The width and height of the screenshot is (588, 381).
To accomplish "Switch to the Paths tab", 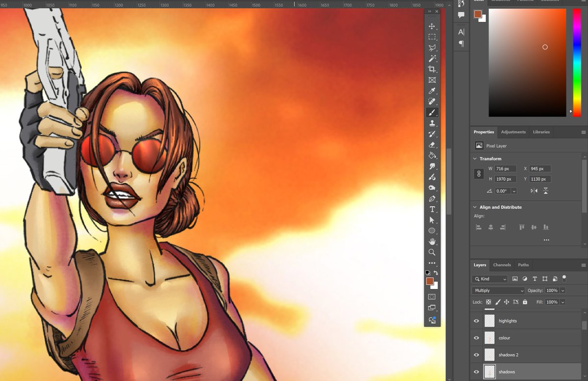I will [523, 265].
